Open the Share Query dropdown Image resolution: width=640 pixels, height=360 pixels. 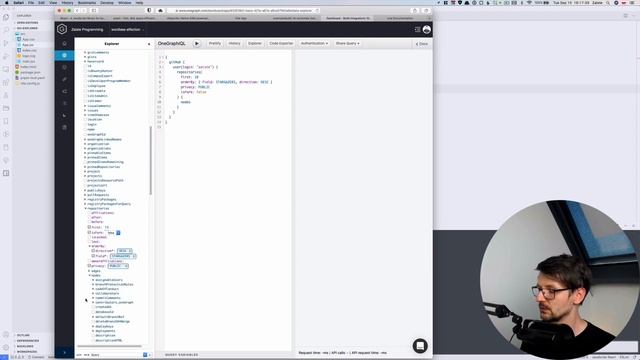point(347,43)
